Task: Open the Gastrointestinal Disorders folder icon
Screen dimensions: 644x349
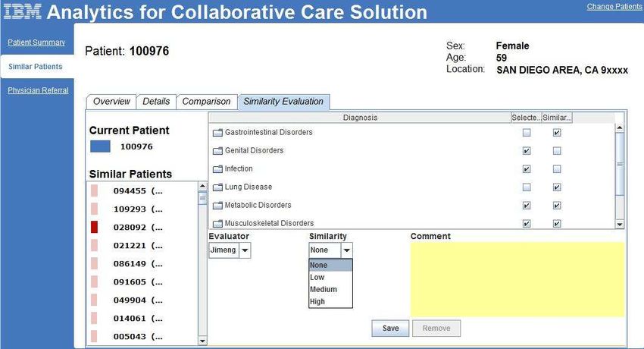Action: coord(217,133)
